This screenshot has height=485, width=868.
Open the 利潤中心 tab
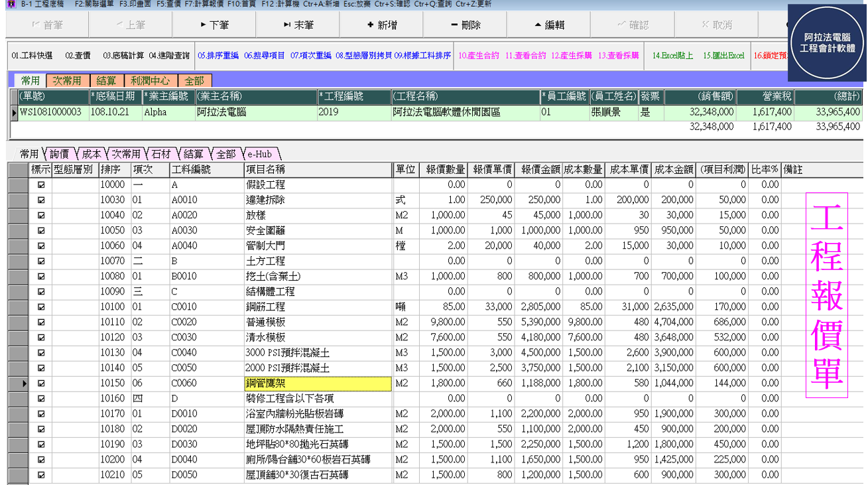(x=150, y=80)
